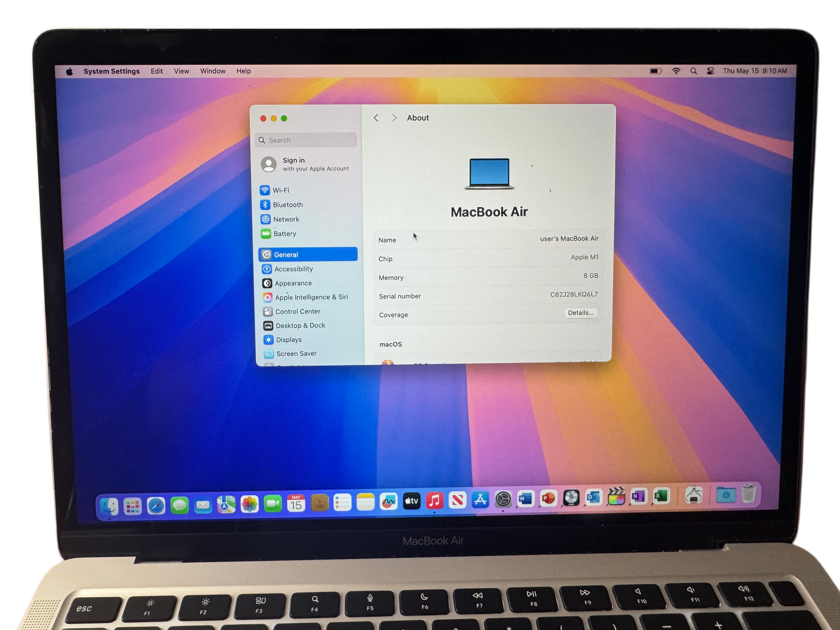This screenshot has height=630, width=840.
Task: Open the View menu
Action: [x=181, y=71]
